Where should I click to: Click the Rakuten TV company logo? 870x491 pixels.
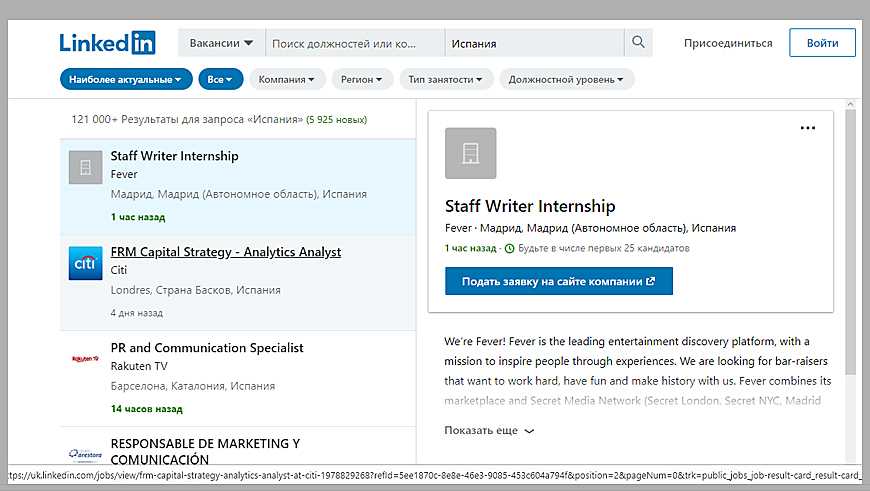[85, 358]
